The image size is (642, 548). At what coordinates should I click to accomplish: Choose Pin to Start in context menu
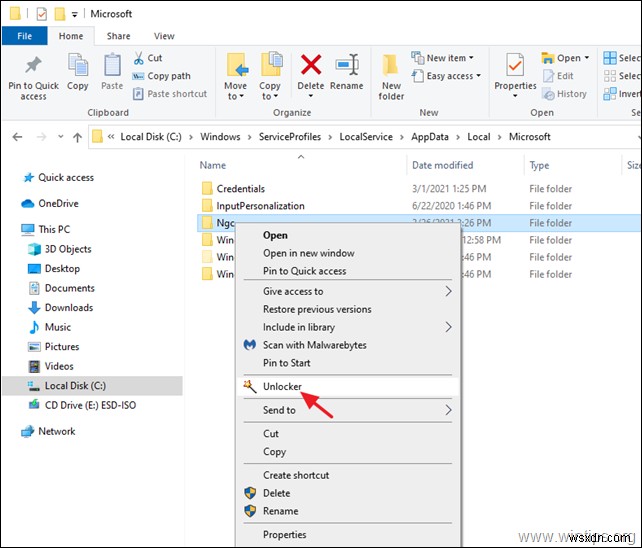[x=348, y=363]
